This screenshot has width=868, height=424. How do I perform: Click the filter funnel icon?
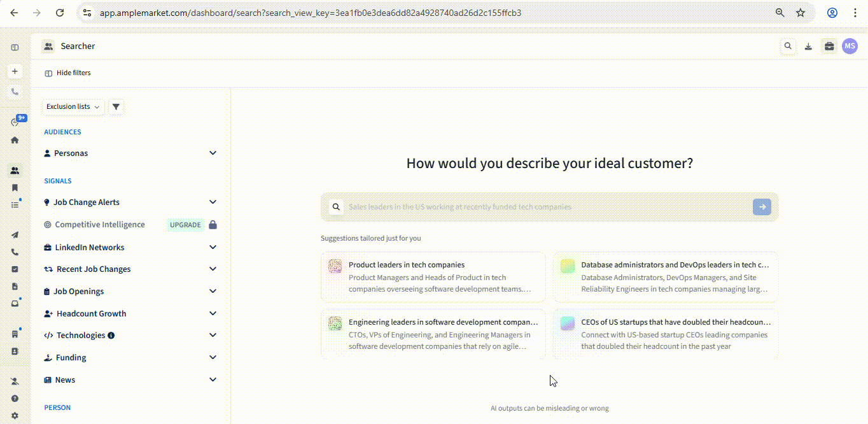coord(116,107)
